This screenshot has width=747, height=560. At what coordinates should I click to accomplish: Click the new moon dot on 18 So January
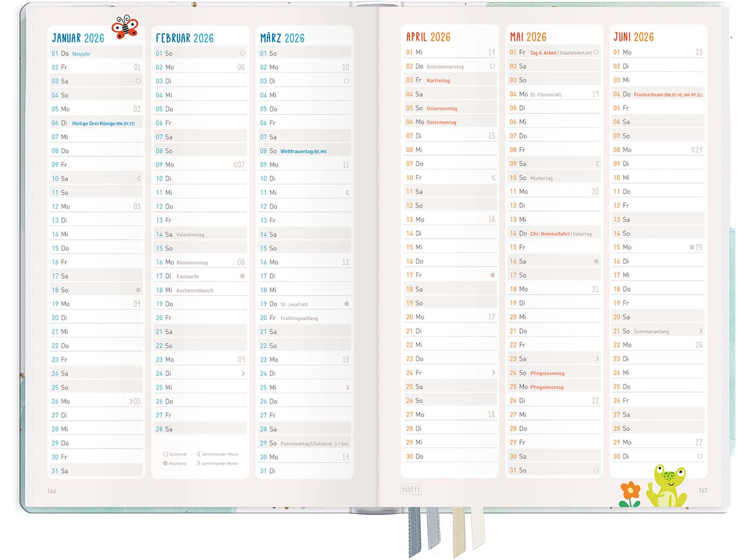point(138,290)
